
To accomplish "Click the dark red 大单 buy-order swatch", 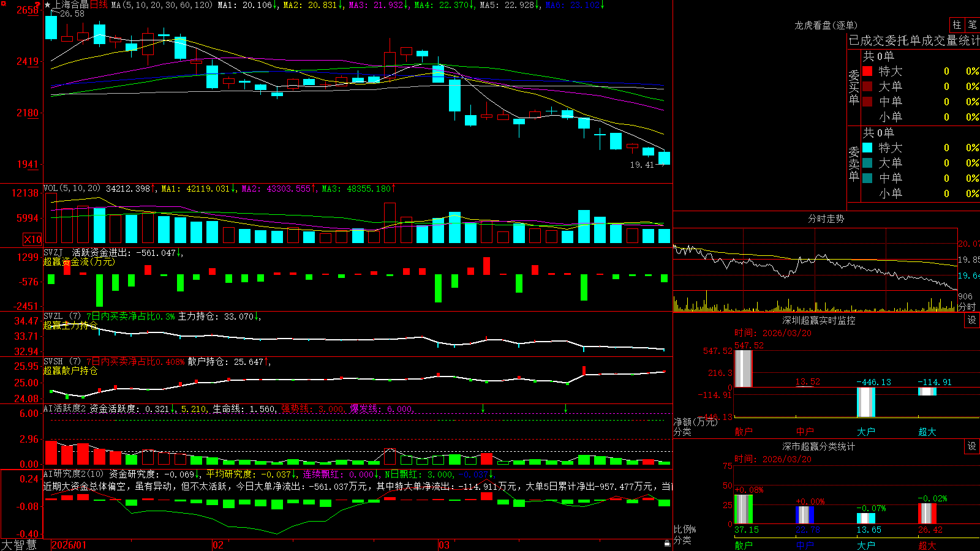I will [867, 86].
